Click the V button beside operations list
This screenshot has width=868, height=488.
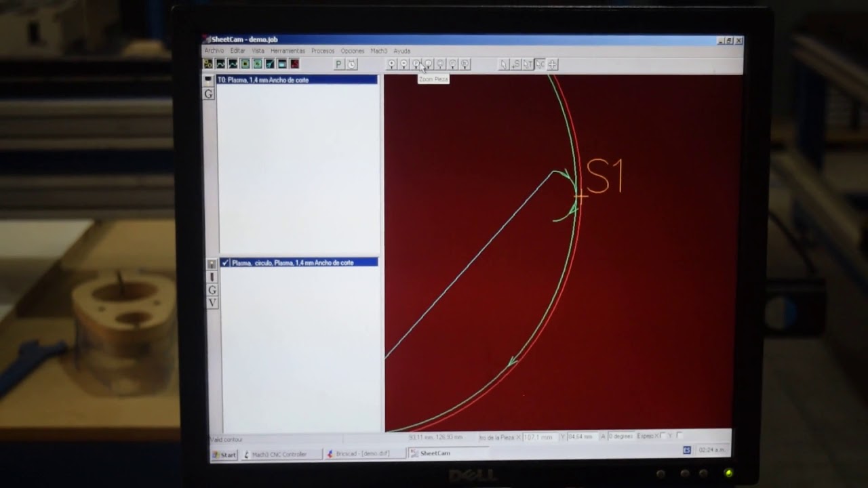212,302
